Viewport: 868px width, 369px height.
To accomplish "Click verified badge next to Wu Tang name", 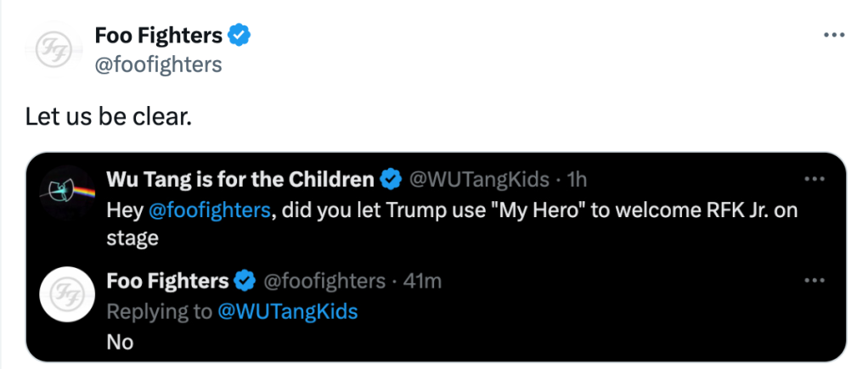I will coord(391,180).
